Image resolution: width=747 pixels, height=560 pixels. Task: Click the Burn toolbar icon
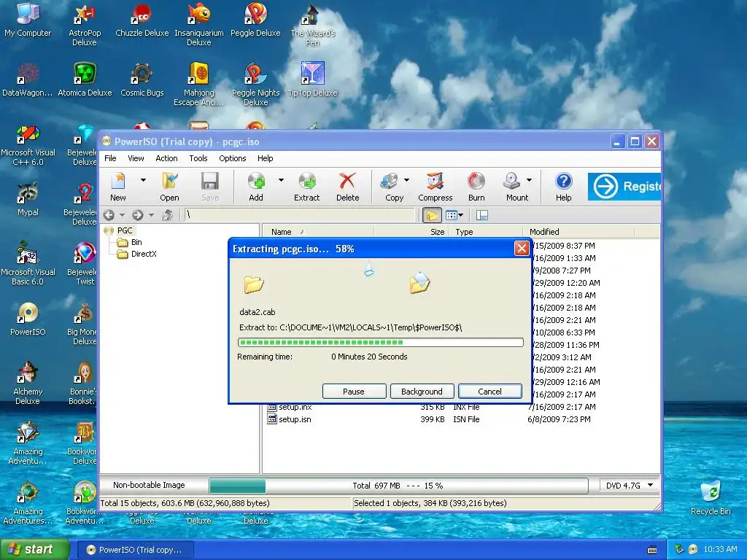476,187
